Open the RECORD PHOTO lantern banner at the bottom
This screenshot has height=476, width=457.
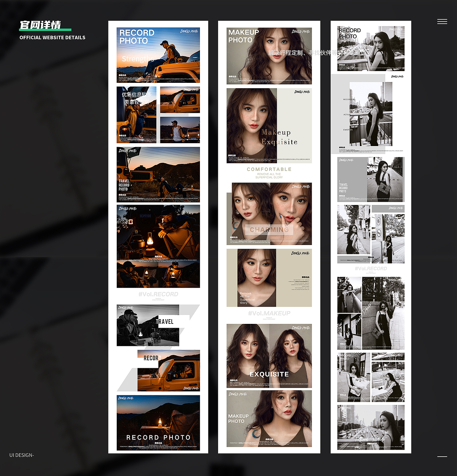point(158,423)
